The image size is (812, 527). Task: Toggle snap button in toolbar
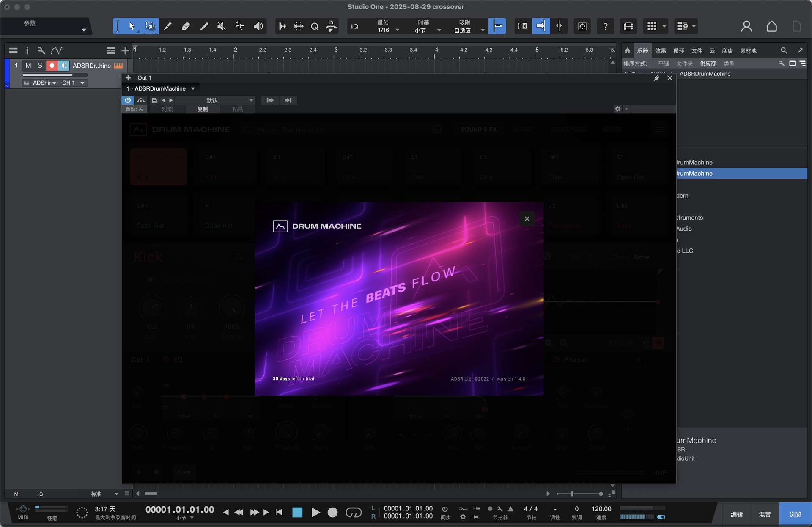point(497,26)
